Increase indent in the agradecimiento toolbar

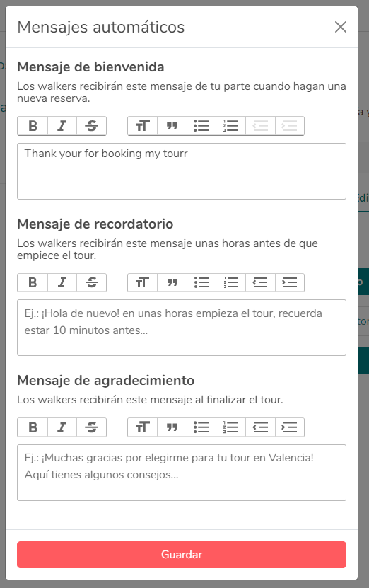pos(289,427)
